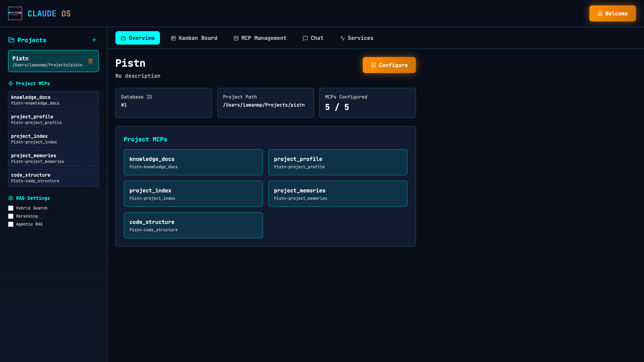Open the project_profile card in main panel
This screenshot has width=644, height=362.
338,162
